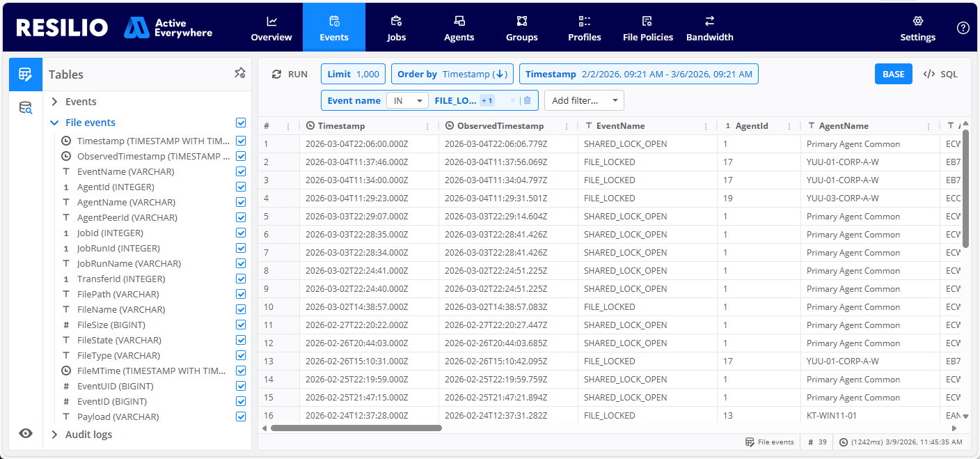Click the row count 39 indicator
The width and height of the screenshot is (980, 459).
(818, 442)
